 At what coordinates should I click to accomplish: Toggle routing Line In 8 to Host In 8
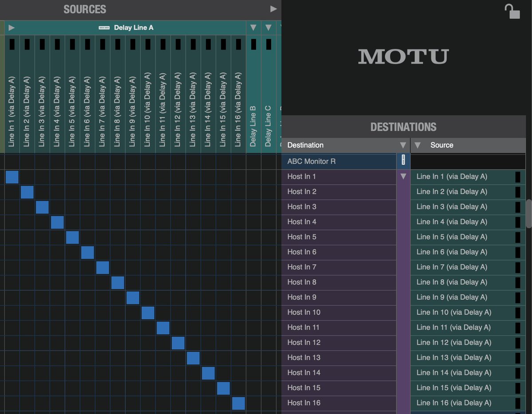(118, 283)
